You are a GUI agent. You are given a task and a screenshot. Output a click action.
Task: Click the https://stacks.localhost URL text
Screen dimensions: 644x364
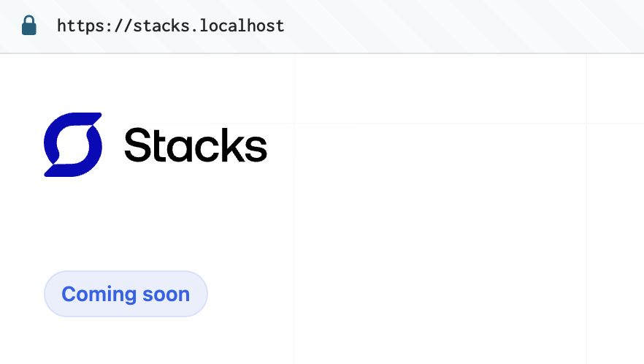coord(170,26)
